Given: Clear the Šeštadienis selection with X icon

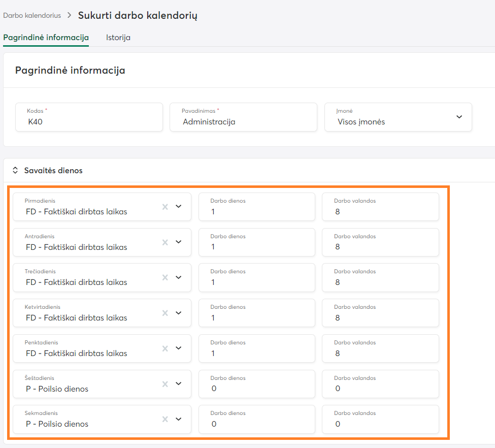Looking at the screenshot, I should pyautogui.click(x=164, y=384).
